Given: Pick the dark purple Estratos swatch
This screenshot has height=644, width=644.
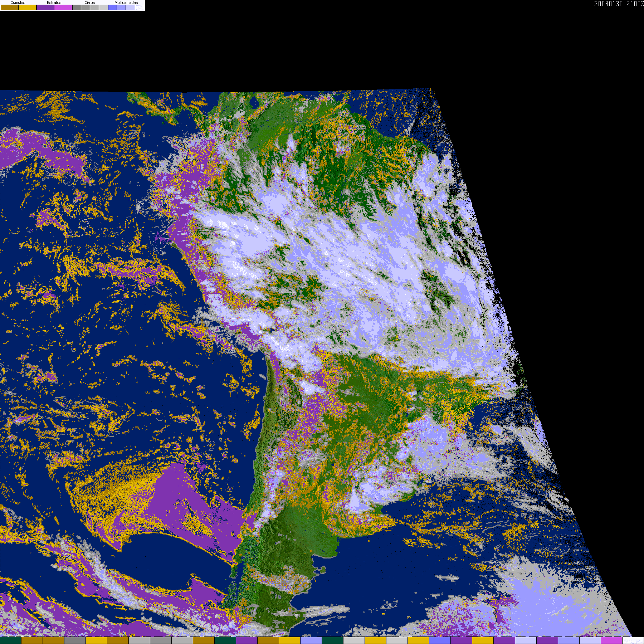Looking at the screenshot, I should pos(45,8).
